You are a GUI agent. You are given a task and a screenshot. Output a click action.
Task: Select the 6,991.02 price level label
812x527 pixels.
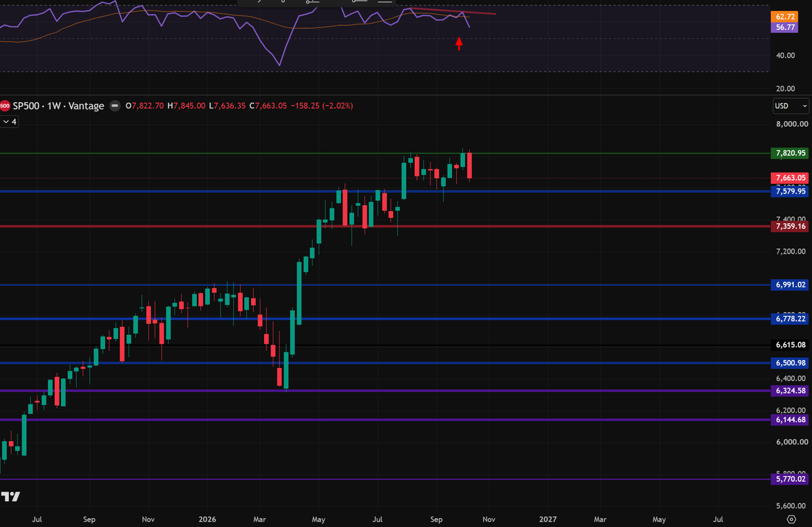[790, 285]
